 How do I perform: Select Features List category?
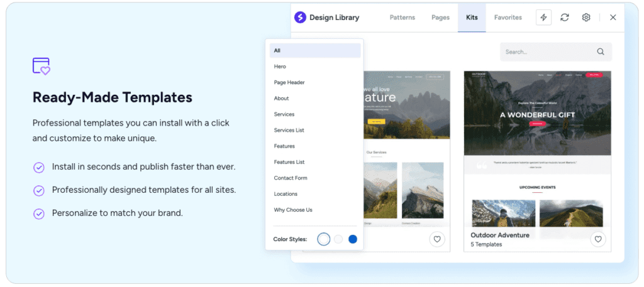289,163
